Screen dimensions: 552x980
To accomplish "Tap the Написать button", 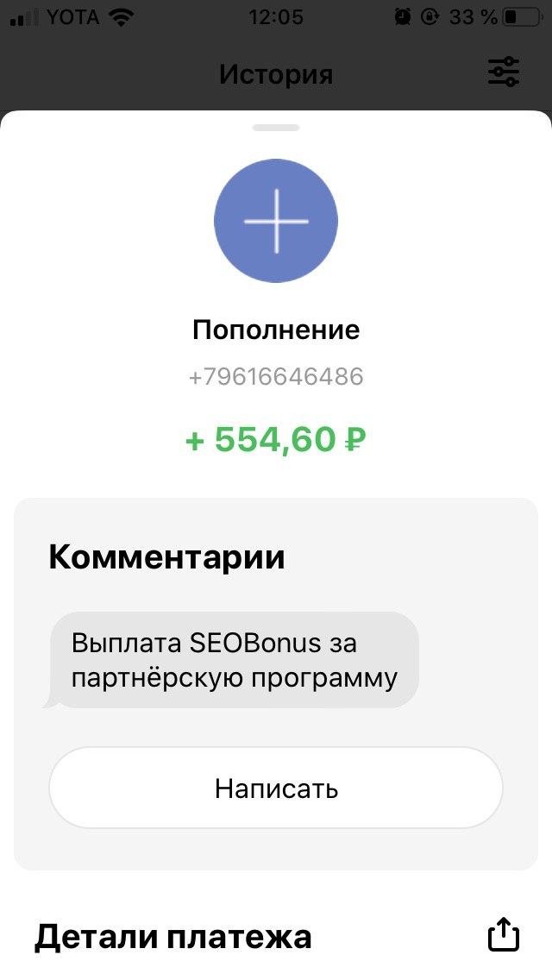I will coord(276,788).
